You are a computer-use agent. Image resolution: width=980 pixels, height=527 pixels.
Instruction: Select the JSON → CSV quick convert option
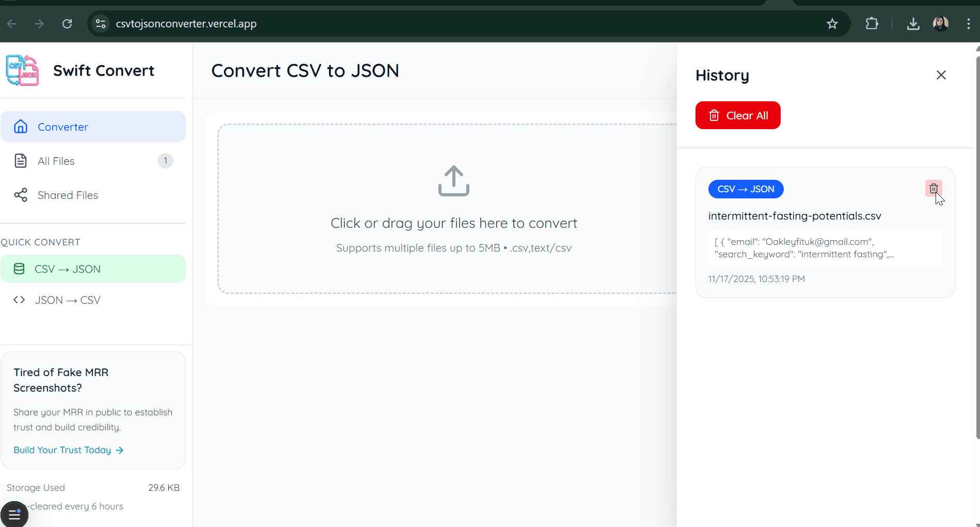[x=68, y=300]
